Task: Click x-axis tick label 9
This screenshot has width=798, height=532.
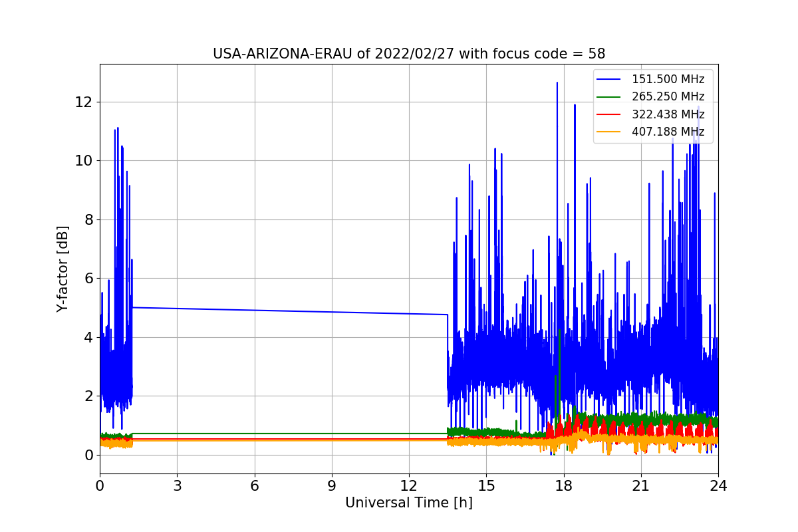Action: click(x=332, y=485)
